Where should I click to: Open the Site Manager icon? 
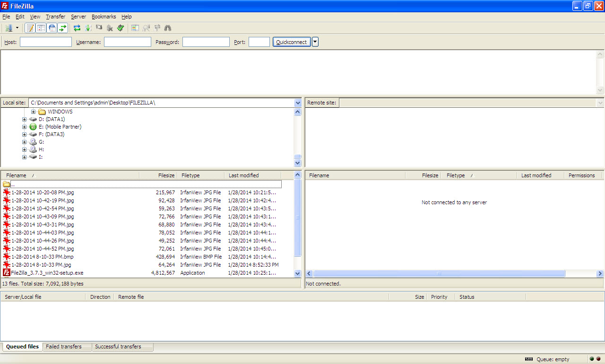(8, 28)
